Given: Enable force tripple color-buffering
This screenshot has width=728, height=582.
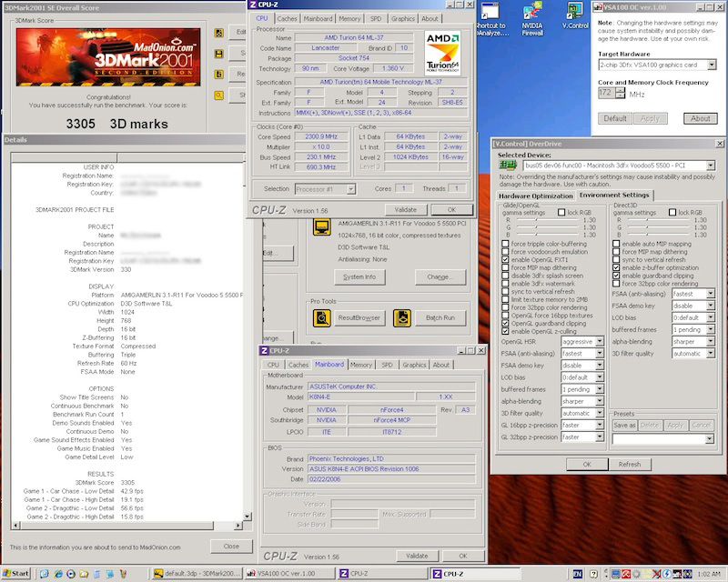Looking at the screenshot, I should pyautogui.click(x=505, y=244).
